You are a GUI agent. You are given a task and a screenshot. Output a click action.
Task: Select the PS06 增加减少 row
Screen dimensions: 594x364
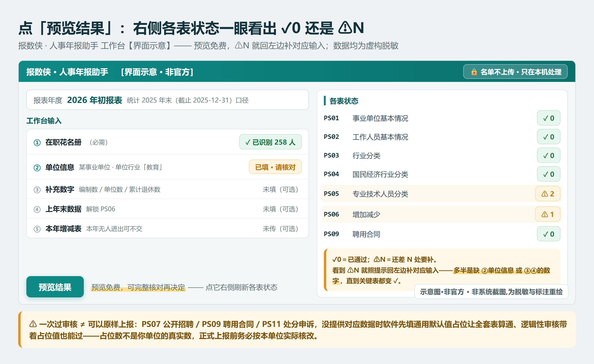(x=442, y=214)
